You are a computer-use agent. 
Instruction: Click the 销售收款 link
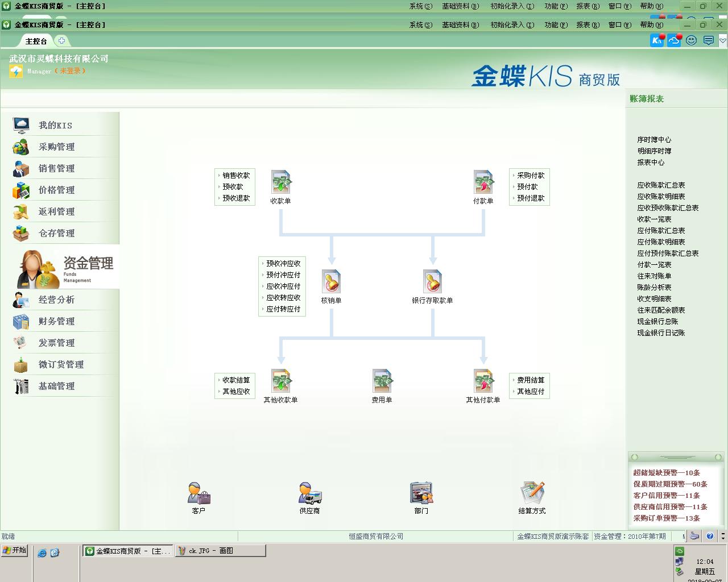pos(236,176)
